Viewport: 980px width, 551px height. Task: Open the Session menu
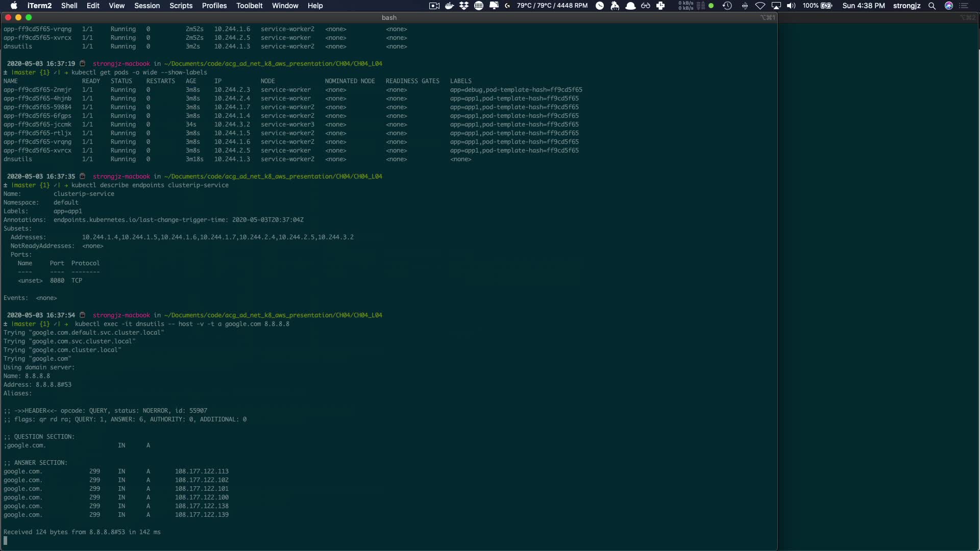[147, 6]
